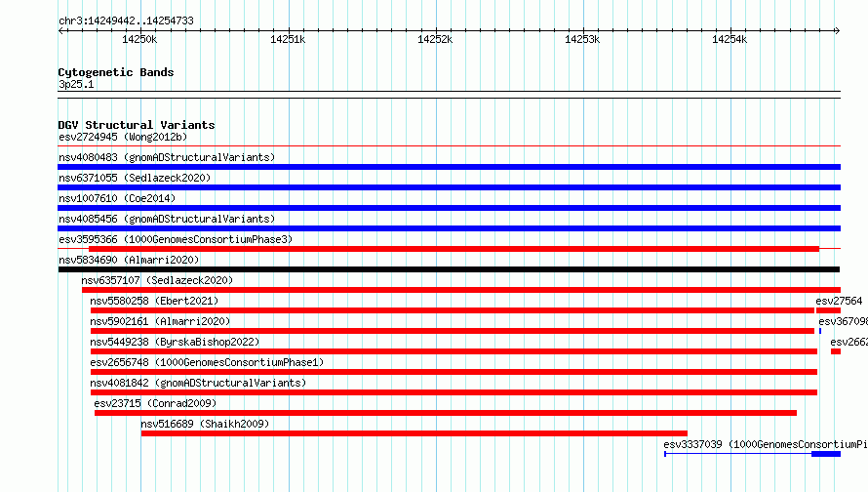Click the 14252k ruler tick label
The height and width of the screenshot is (492, 868).
435,39
